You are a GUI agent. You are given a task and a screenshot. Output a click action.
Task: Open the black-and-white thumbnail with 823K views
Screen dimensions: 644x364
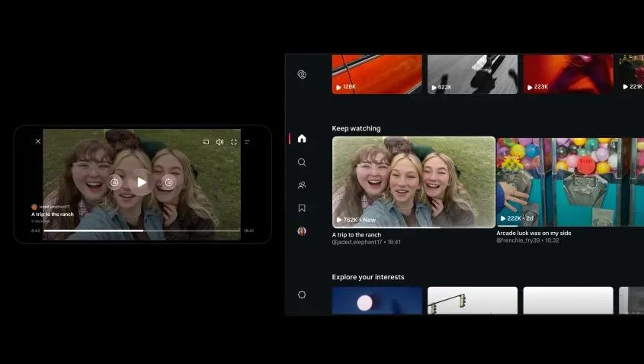click(x=473, y=74)
